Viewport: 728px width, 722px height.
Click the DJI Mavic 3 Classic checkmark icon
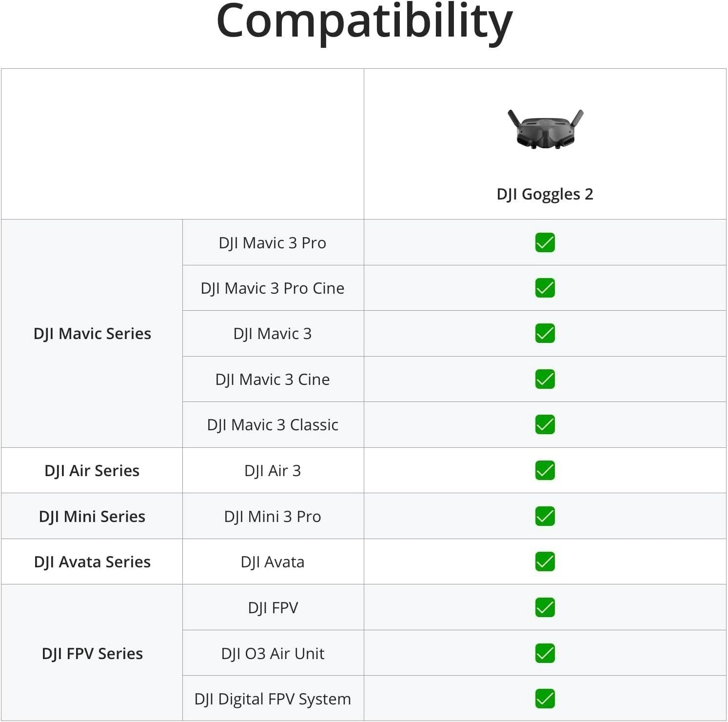click(545, 424)
